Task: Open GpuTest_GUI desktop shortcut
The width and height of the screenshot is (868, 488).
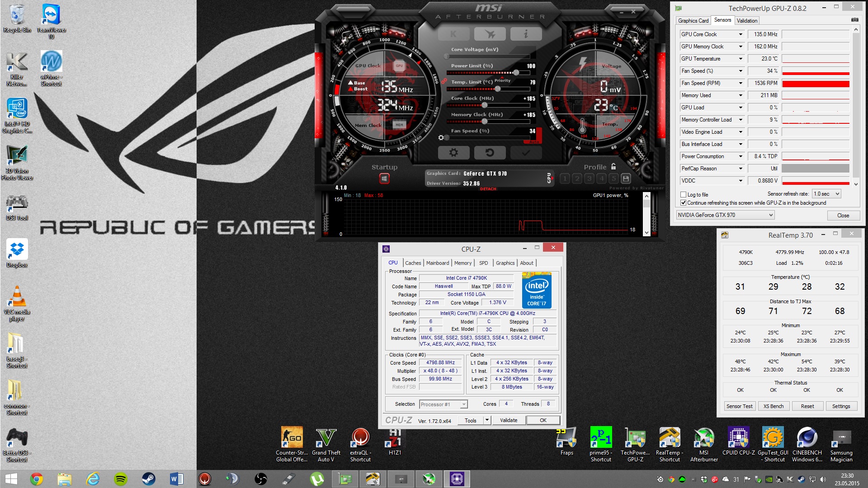Action: 773,445
